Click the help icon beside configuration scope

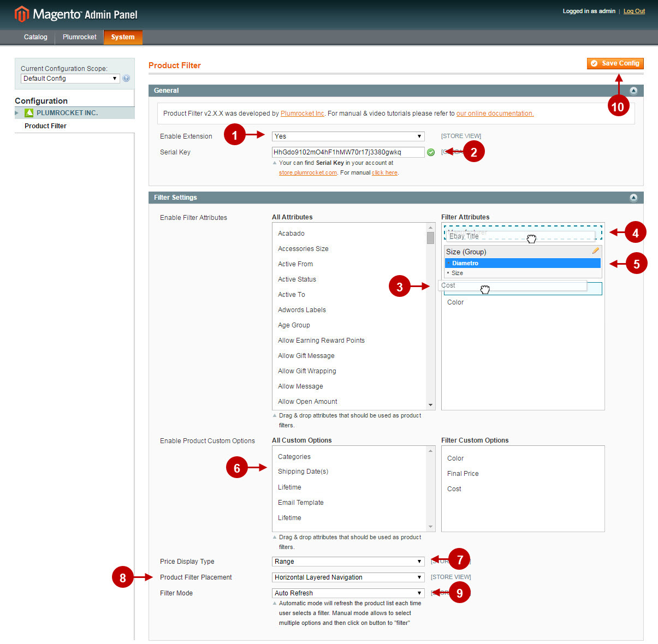click(x=126, y=79)
